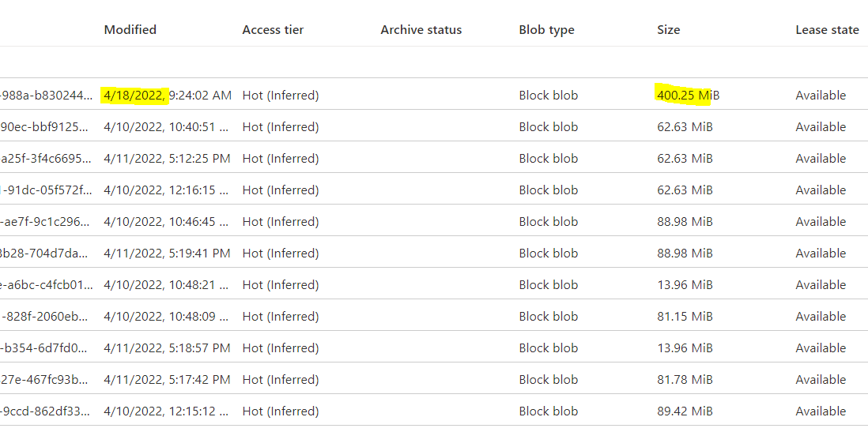
Task: Click the 4/11/2022, 5:19:41 PM modified cell
Action: (167, 253)
